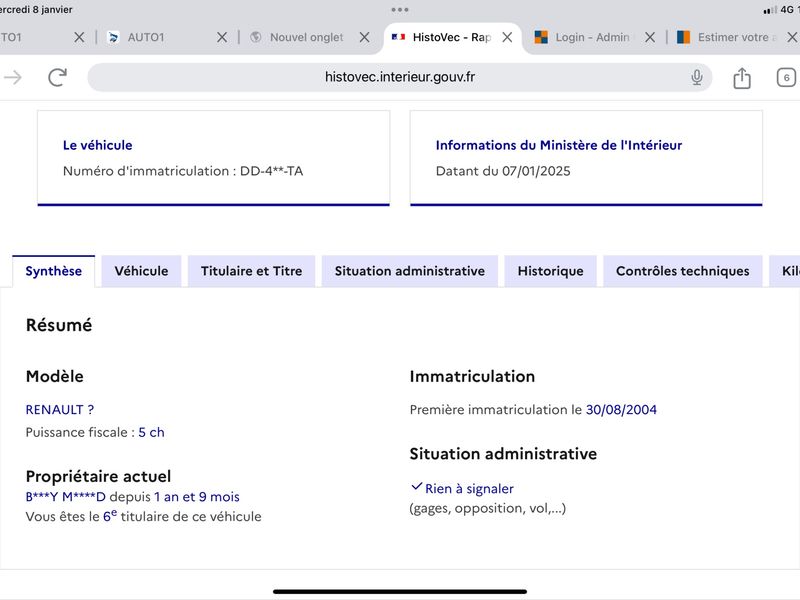Click the Login - Admin tab favicon
This screenshot has width=800, height=600.
pyautogui.click(x=541, y=37)
